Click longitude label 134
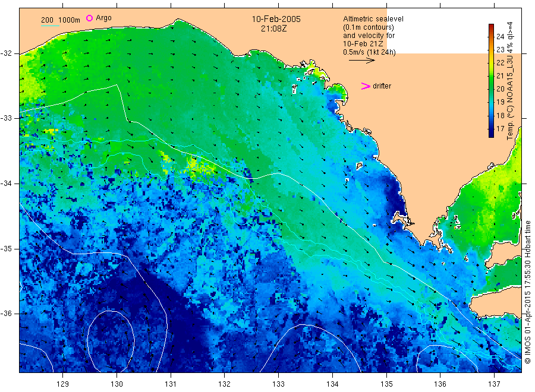 point(332,384)
